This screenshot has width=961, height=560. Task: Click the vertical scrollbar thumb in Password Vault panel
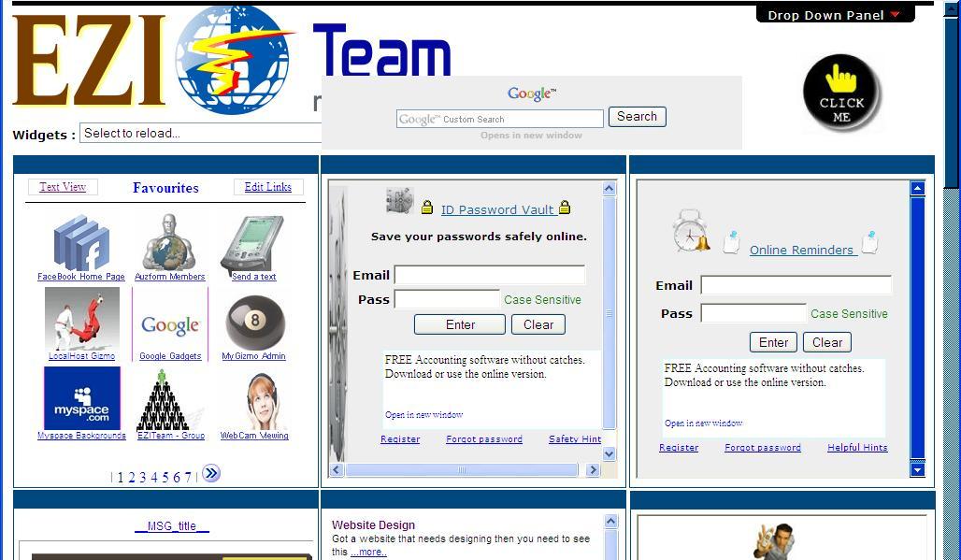pos(610,312)
